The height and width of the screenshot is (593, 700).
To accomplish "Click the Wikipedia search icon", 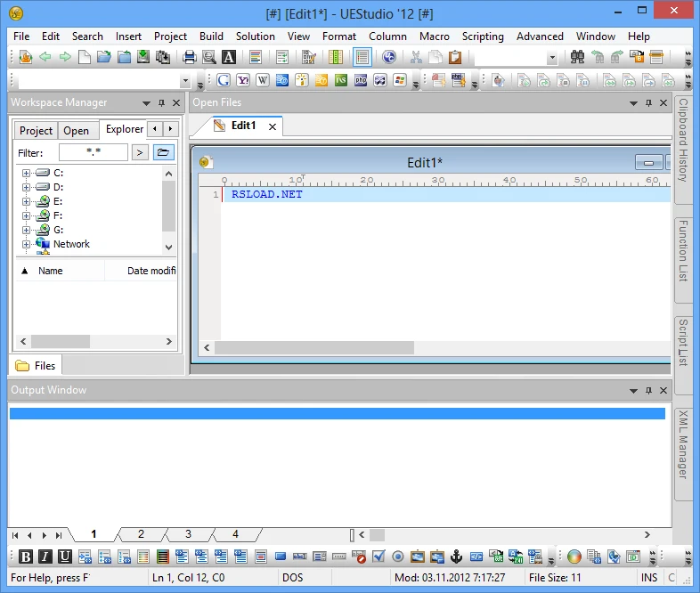I will 263,80.
